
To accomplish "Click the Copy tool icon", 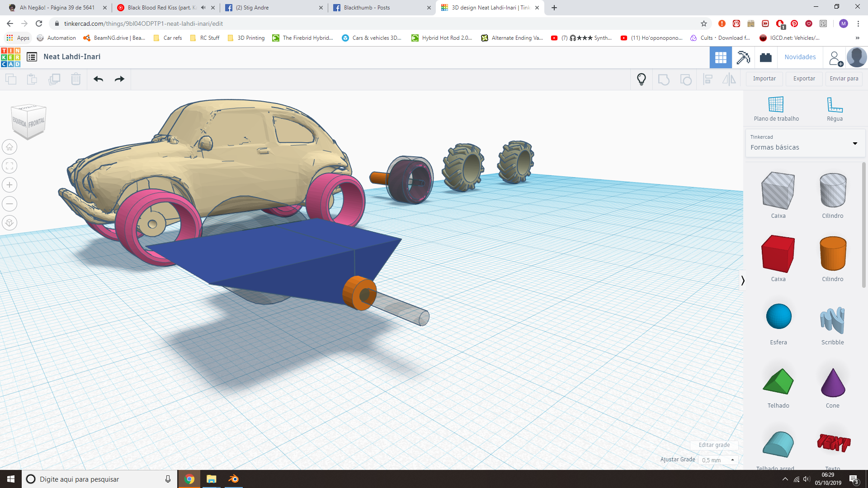I will pyautogui.click(x=11, y=80).
